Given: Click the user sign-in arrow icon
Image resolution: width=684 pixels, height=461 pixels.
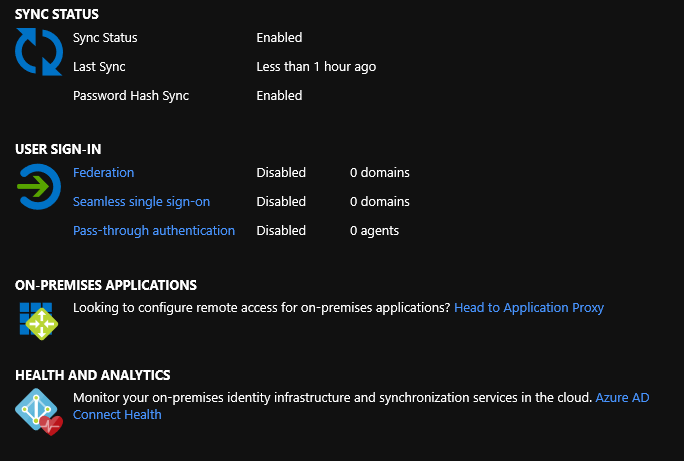Looking at the screenshot, I should (x=38, y=187).
